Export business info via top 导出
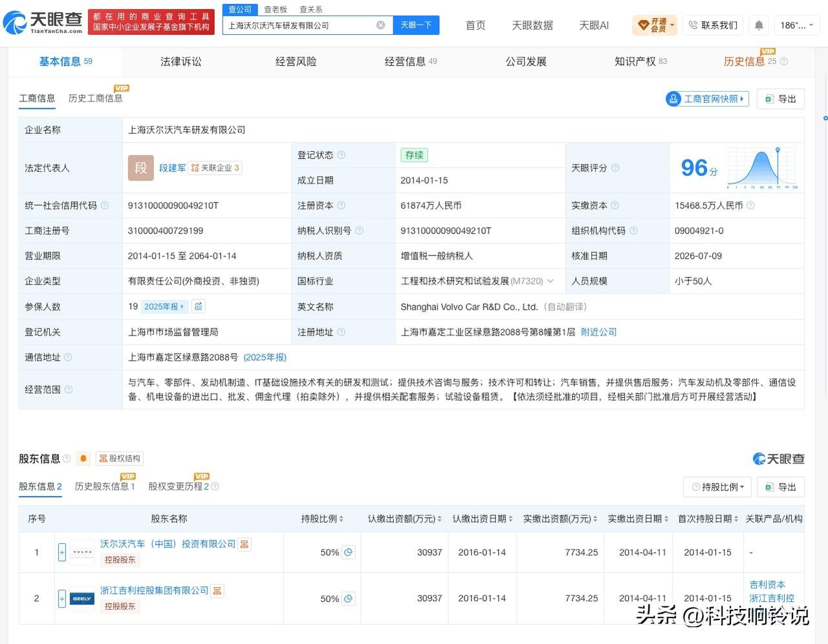Viewport: 828px width, 644px height. click(781, 99)
